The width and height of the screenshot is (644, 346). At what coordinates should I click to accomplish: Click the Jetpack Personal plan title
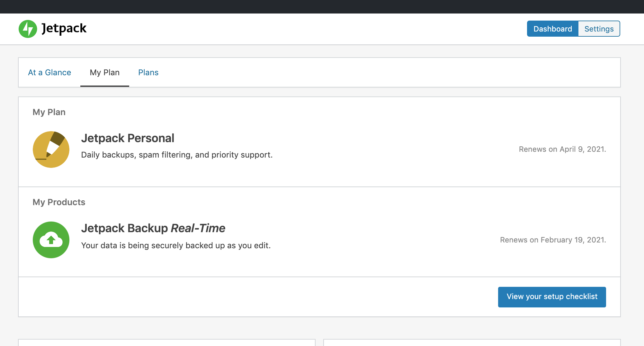pyautogui.click(x=128, y=138)
